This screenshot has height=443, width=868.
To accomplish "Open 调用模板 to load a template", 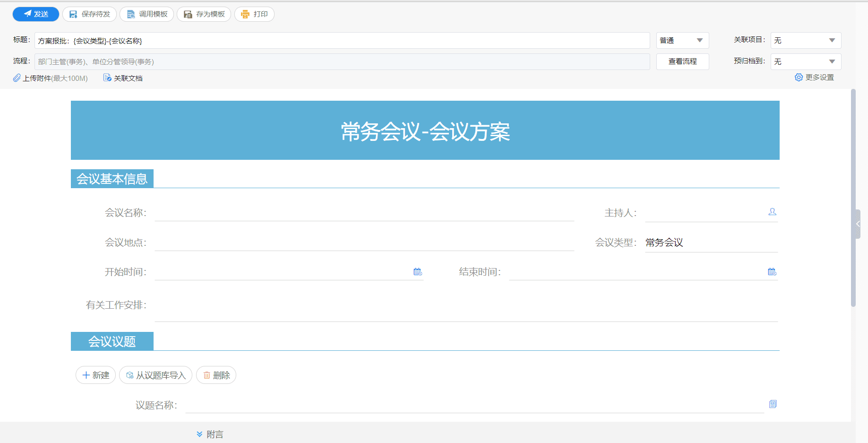I will click(147, 14).
